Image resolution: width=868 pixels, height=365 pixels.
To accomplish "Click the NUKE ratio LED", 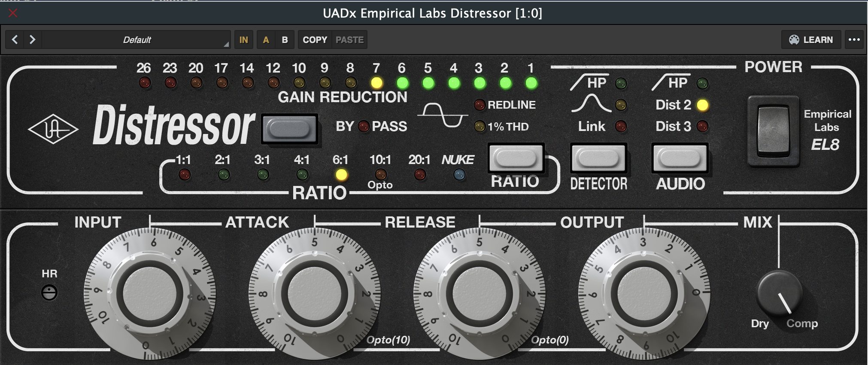I will (459, 174).
